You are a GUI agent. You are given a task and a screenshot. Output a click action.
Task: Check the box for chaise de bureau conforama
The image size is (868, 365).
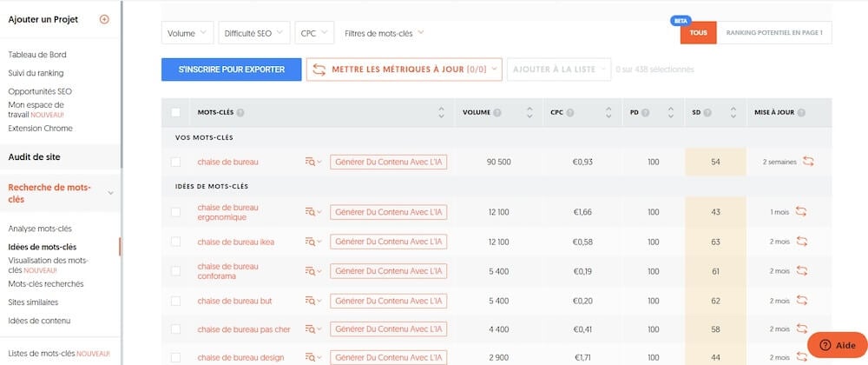(x=175, y=271)
